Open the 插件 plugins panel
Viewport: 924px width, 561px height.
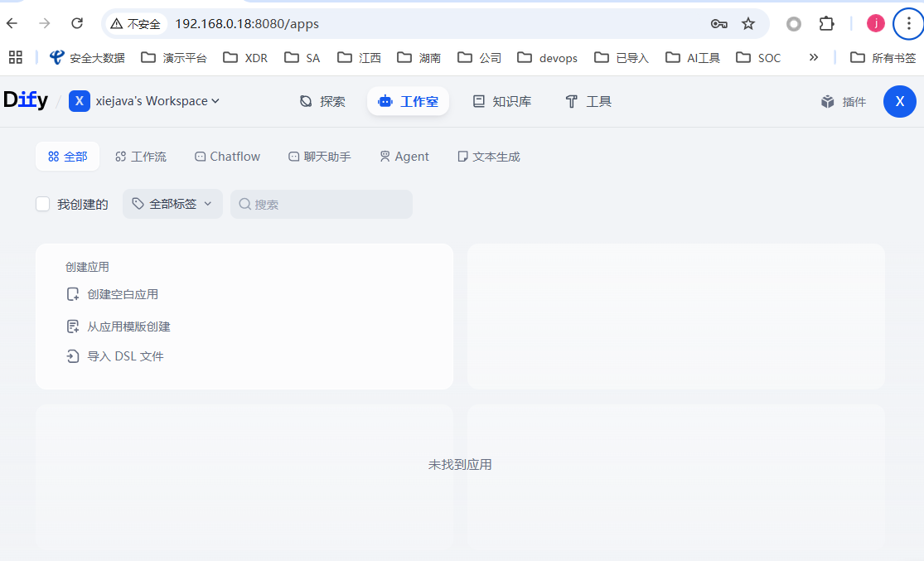click(844, 101)
